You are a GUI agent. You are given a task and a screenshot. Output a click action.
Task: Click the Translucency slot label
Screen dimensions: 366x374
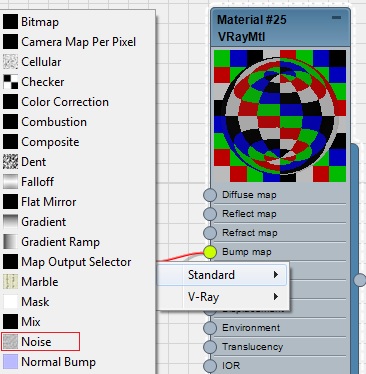coord(252,347)
